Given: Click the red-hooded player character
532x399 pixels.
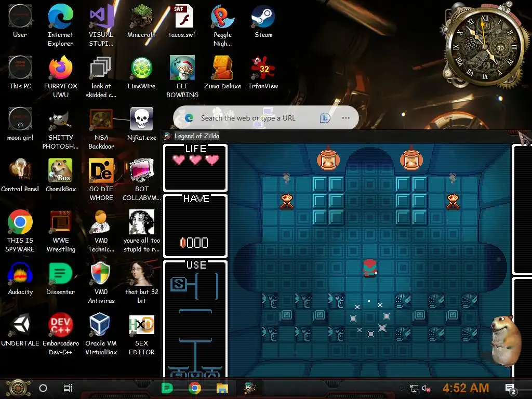Looking at the screenshot, I should [370, 268].
